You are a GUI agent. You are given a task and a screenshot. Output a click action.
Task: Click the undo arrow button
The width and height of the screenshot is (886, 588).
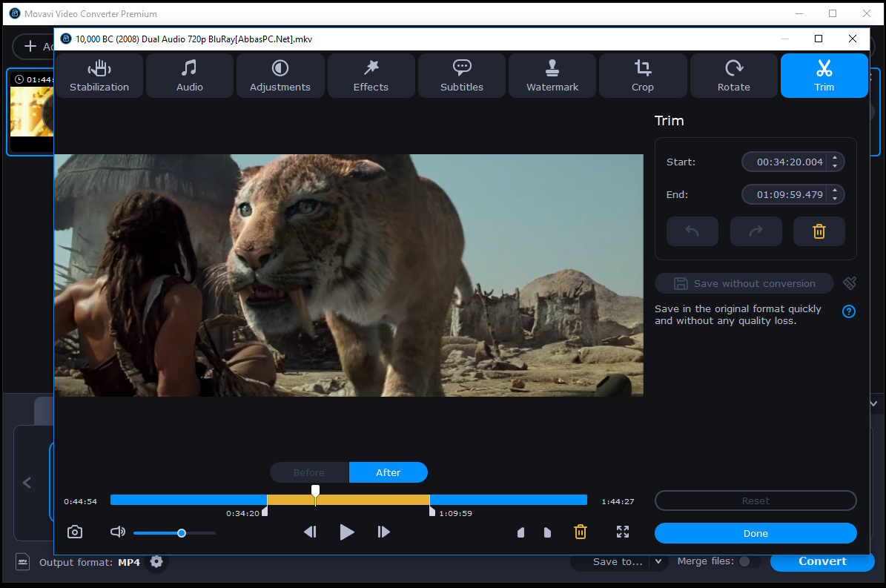pos(692,231)
